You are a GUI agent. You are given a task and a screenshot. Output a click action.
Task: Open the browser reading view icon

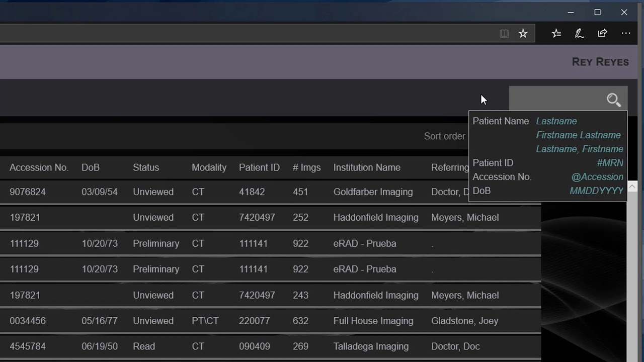tap(504, 34)
